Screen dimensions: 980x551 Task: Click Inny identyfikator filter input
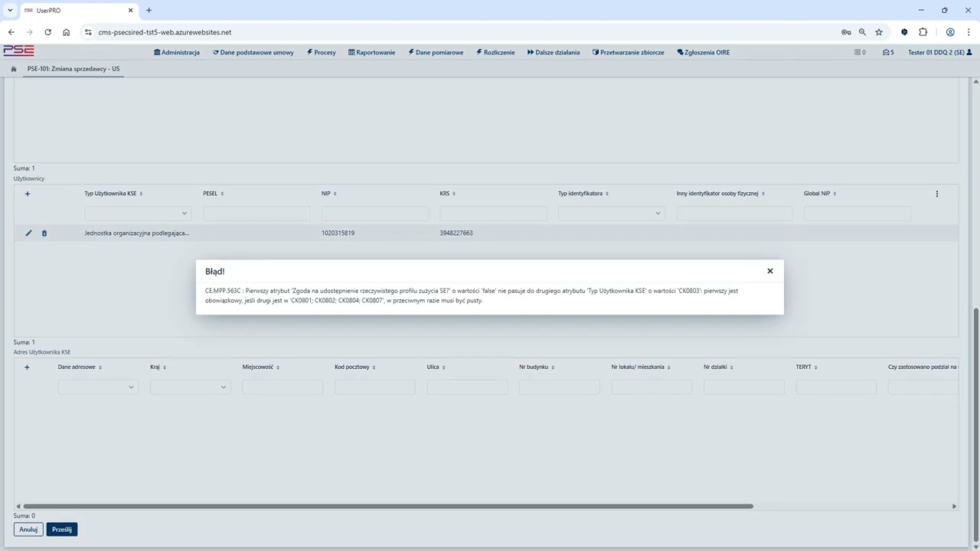pyautogui.click(x=734, y=214)
